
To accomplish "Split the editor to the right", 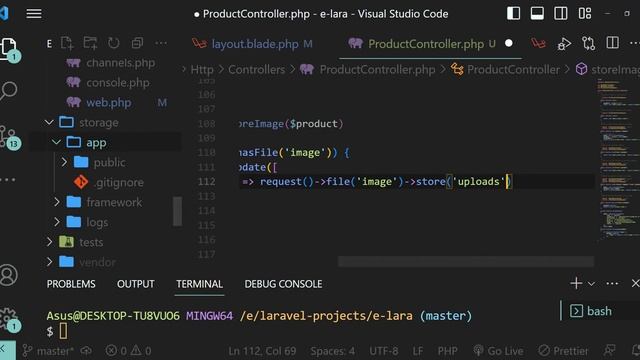I will click(x=612, y=43).
